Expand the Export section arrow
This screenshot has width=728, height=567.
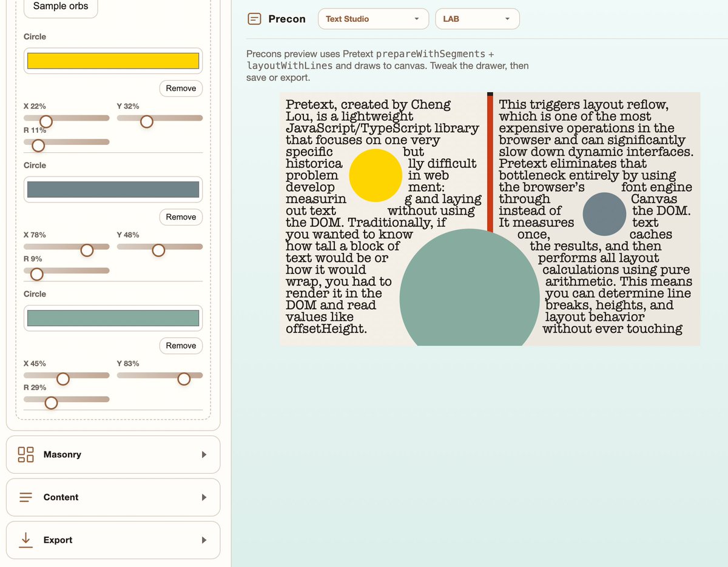pos(204,540)
